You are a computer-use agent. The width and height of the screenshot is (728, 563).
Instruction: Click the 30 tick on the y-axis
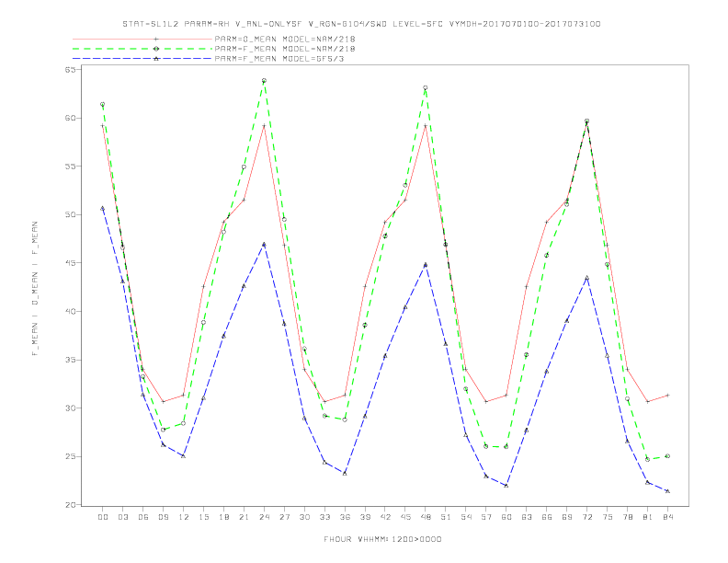71,408
